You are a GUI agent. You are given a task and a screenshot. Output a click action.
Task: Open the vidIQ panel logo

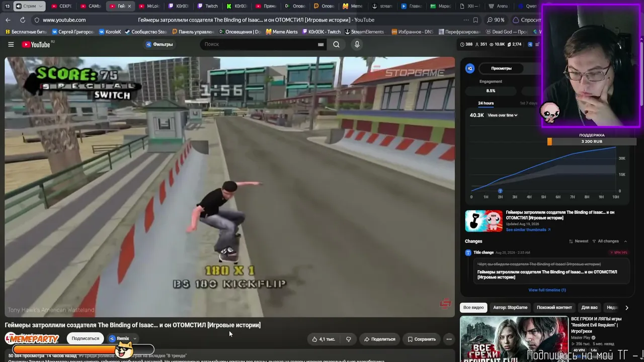pos(470,68)
